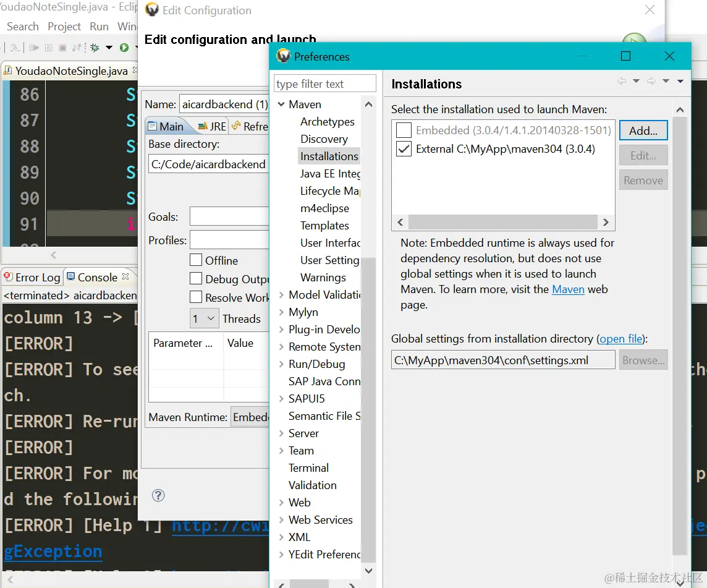This screenshot has height=588, width=707.
Task: Click scroll-up arrow of Installations page
Action: [680, 109]
